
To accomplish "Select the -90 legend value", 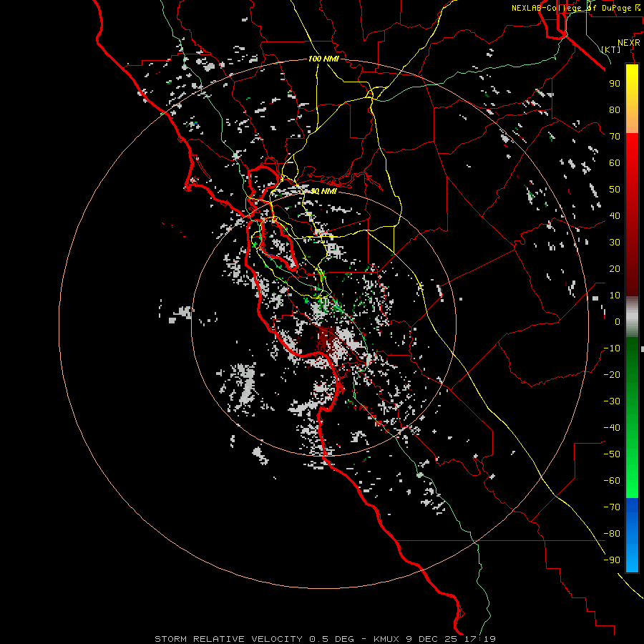I will (x=612, y=560).
